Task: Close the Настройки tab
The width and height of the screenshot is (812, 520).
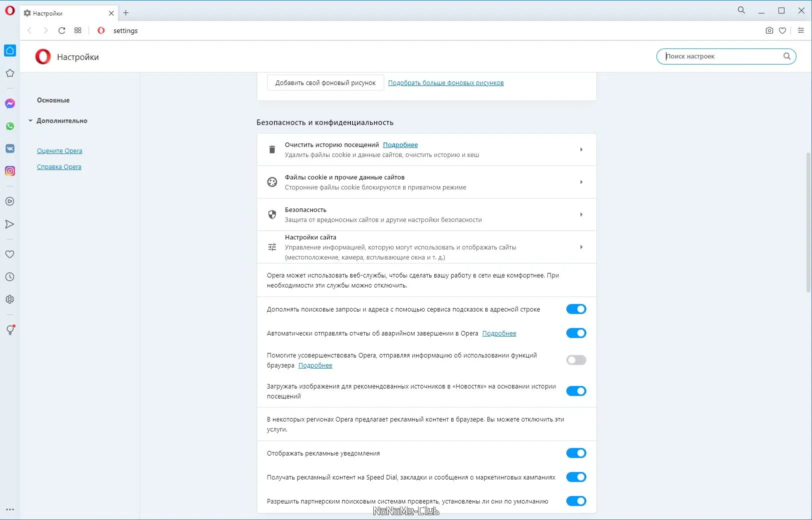Action: [111, 13]
